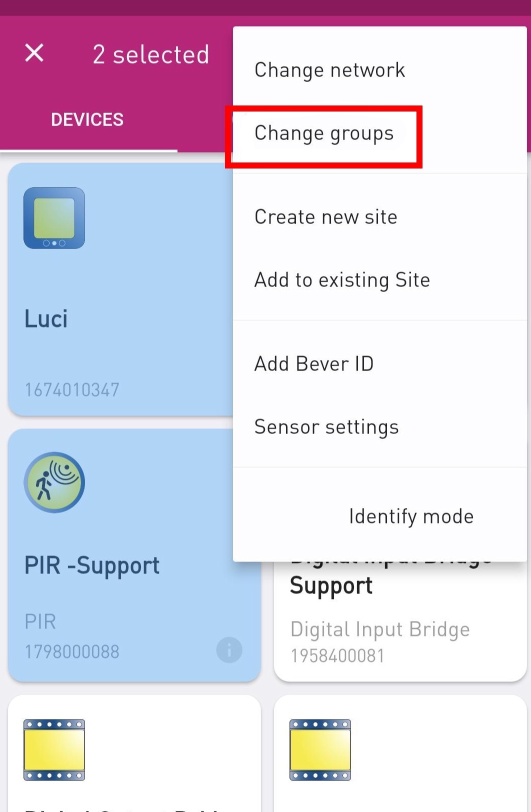Tap the PIR -Support card title

tap(92, 566)
